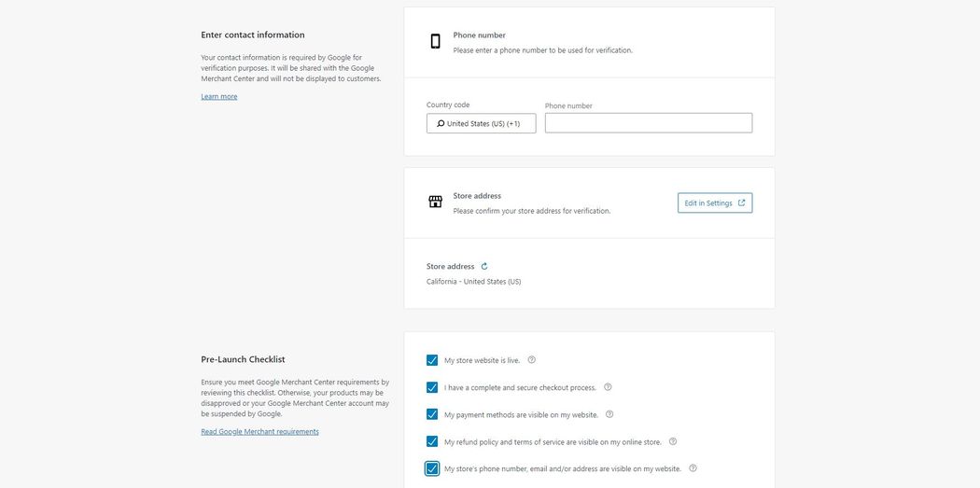
Task: Open the Learn more link
Action: pyautogui.click(x=219, y=96)
